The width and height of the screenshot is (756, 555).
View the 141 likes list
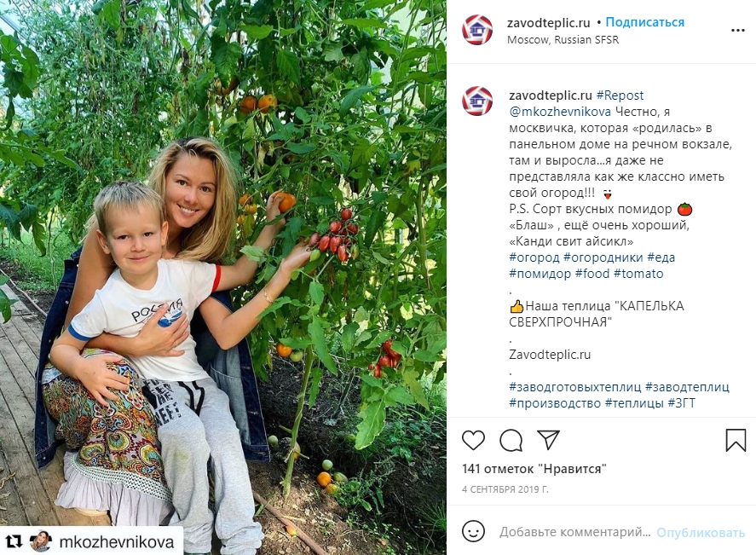(x=534, y=469)
